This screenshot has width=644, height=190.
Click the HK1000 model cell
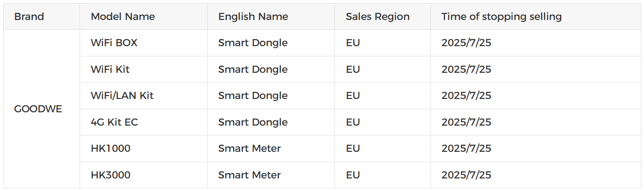pos(110,149)
